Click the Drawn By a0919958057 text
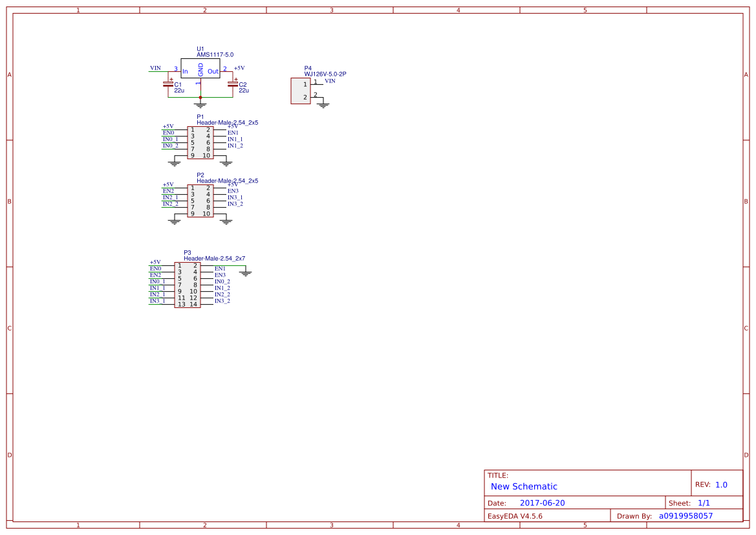This screenshot has height=535, width=756. point(686,516)
